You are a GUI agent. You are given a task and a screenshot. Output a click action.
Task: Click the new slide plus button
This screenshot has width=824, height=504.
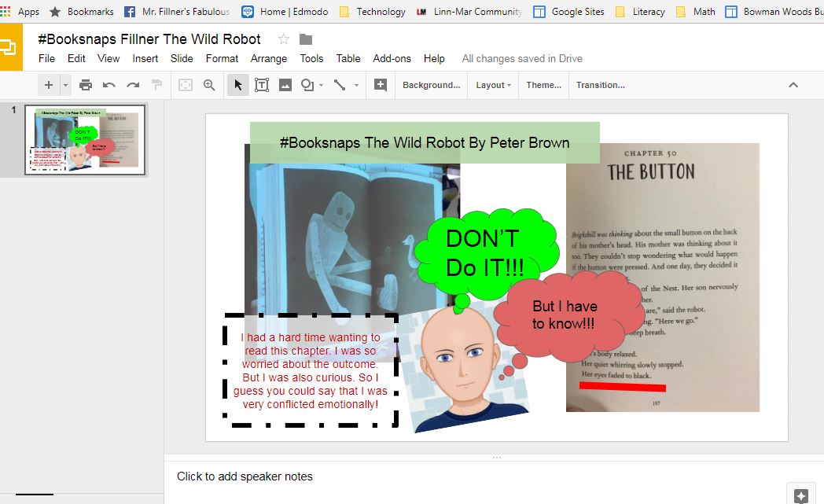click(48, 85)
